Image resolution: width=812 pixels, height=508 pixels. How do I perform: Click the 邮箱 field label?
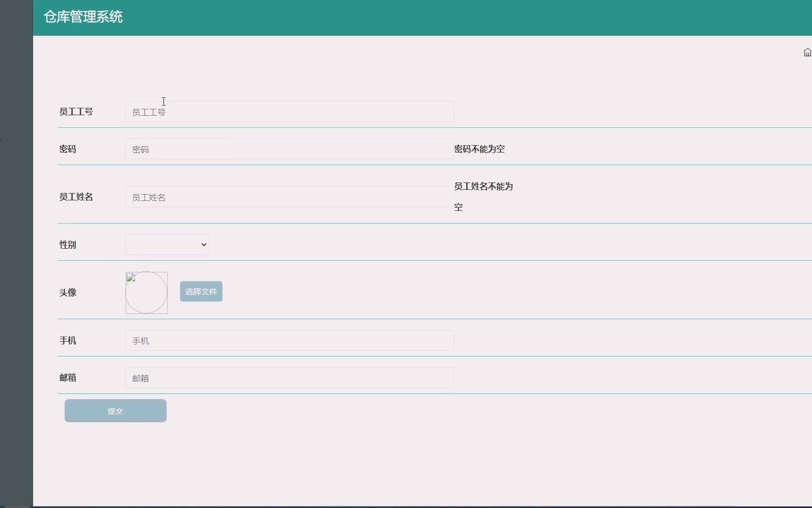point(68,378)
